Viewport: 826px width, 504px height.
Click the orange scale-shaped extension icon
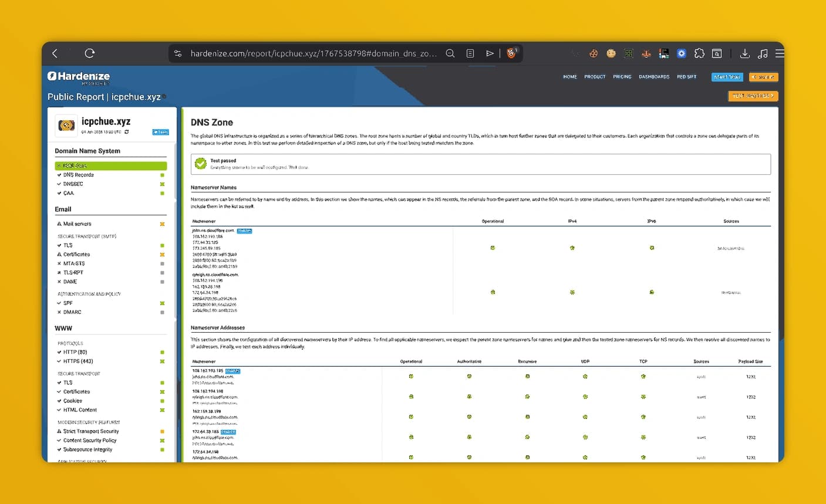point(646,53)
